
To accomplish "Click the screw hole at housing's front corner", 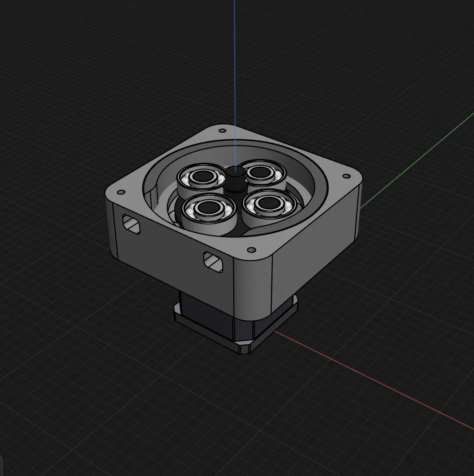I will (251, 250).
